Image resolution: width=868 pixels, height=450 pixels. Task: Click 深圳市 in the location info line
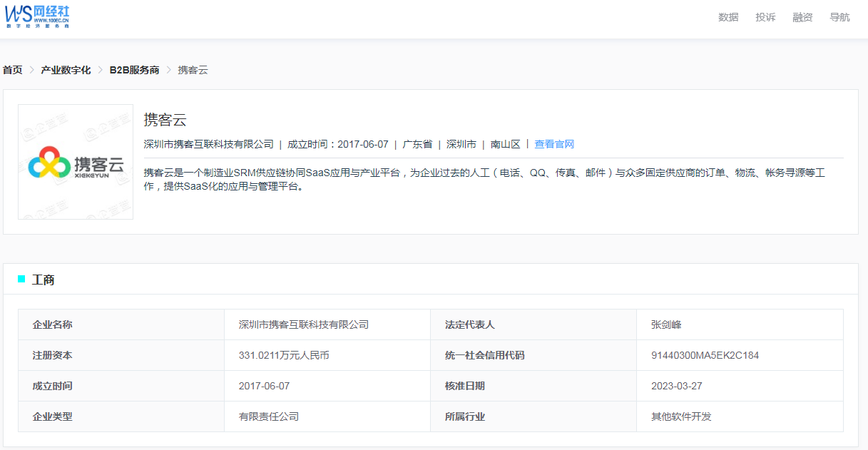click(x=461, y=144)
